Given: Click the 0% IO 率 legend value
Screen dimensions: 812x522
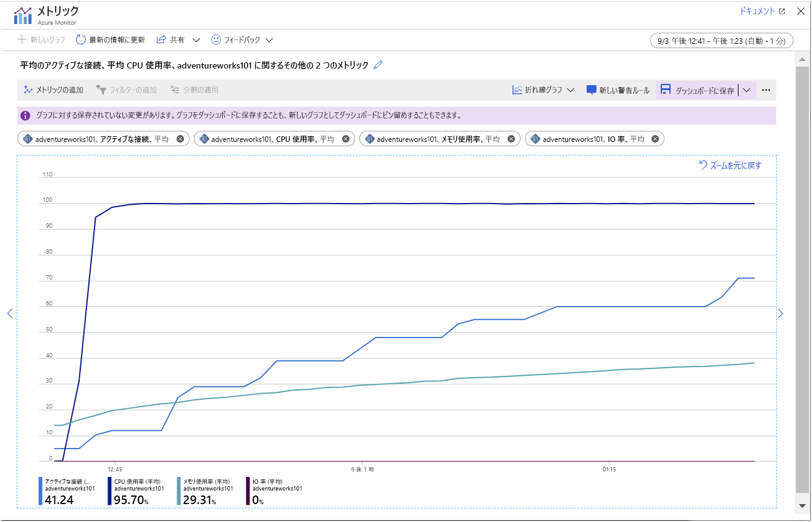Looking at the screenshot, I should coord(258,500).
